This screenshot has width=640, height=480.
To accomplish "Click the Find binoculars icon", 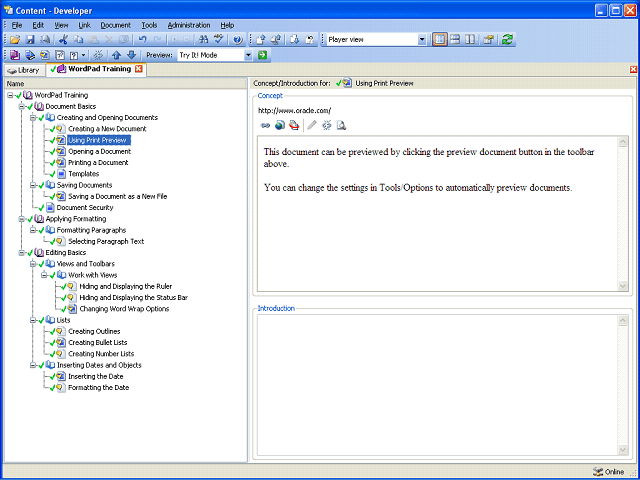I will [x=203, y=40].
